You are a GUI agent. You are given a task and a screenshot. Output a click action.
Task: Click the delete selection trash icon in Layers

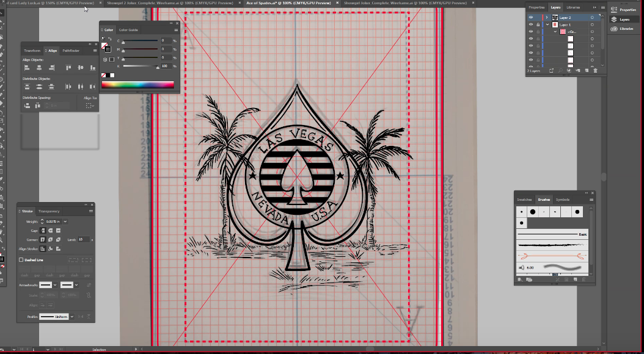pyautogui.click(x=595, y=71)
